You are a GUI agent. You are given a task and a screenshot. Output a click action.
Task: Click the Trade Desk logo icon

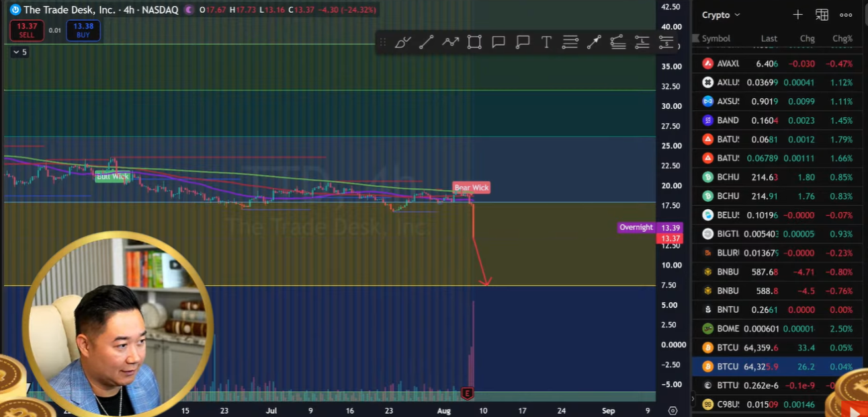15,9
